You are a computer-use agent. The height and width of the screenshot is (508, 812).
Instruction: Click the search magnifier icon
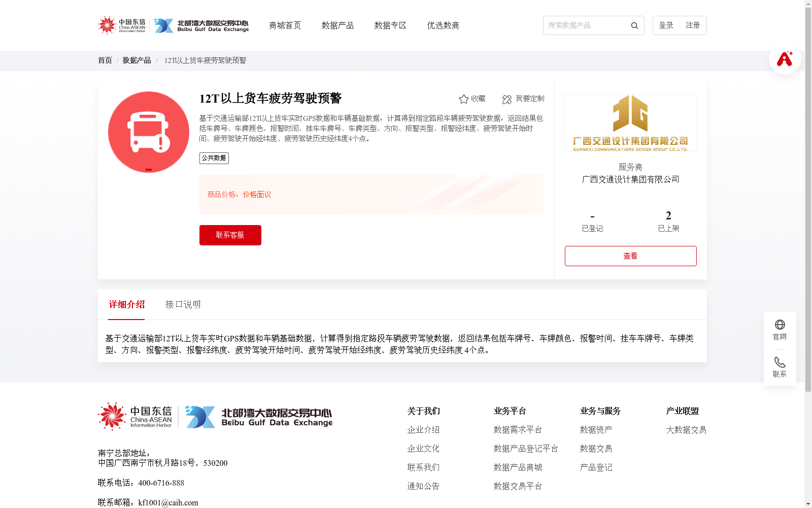point(634,25)
